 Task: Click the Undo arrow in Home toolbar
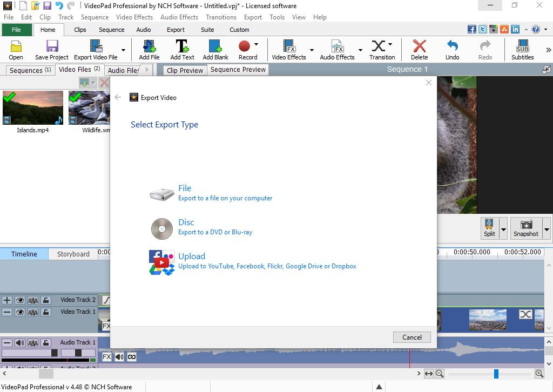tap(452, 46)
